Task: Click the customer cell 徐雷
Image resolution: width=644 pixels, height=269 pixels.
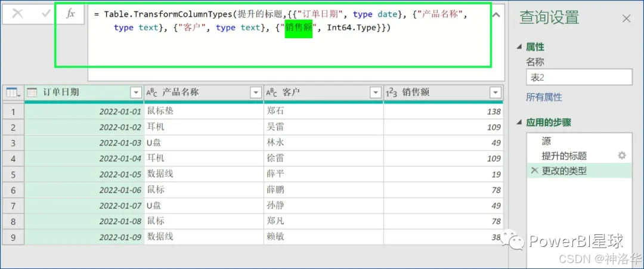Action: (324, 159)
